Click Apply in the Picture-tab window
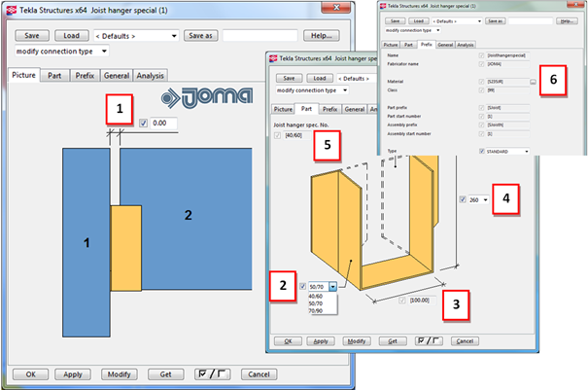Screen dimensions: 588x390 coord(73,374)
